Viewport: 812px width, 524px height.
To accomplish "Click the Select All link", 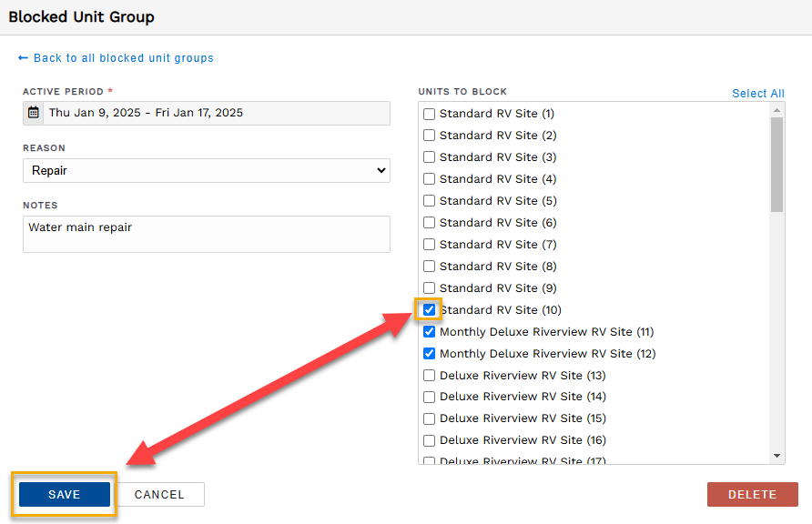I will [x=757, y=94].
